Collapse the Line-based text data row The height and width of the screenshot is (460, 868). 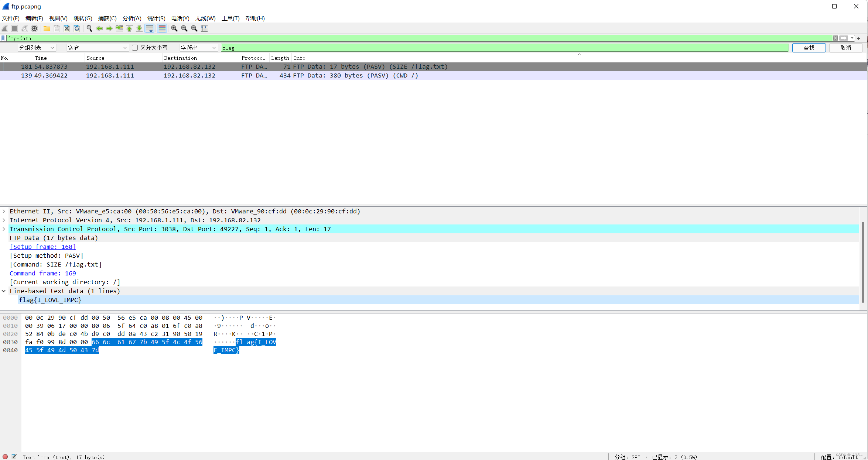pyautogui.click(x=4, y=291)
